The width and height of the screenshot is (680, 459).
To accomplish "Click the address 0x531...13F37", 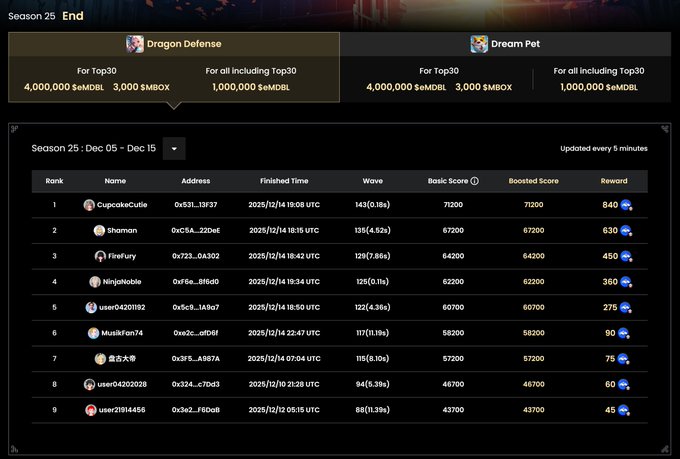I will tap(195, 205).
